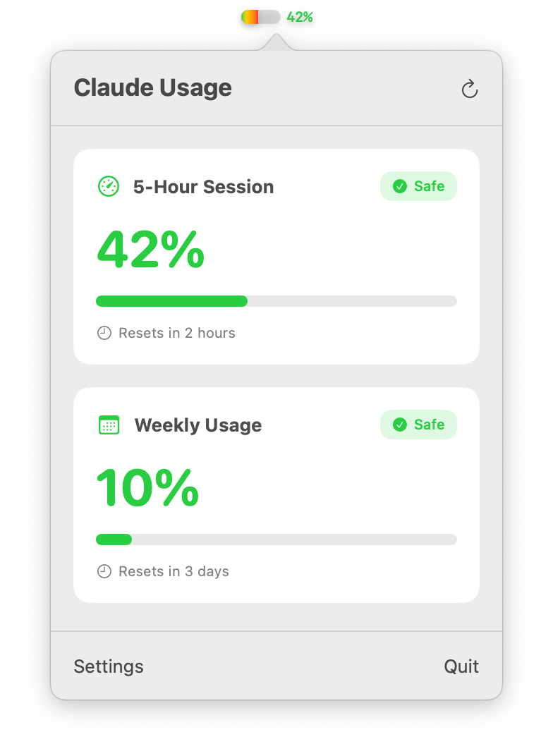553x756 pixels.
Task: Click the large 10% weekly figure
Action: (x=147, y=487)
